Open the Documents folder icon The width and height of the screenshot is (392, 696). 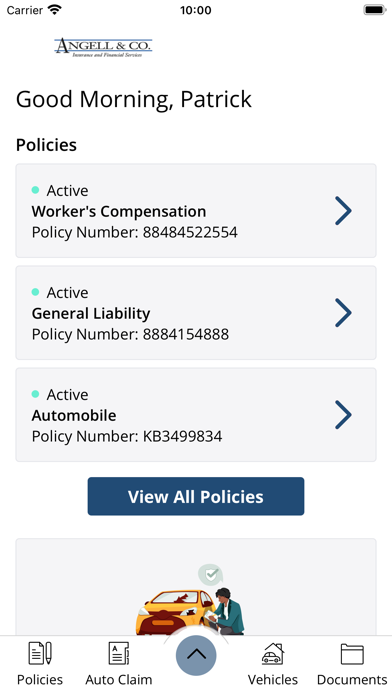click(x=352, y=654)
